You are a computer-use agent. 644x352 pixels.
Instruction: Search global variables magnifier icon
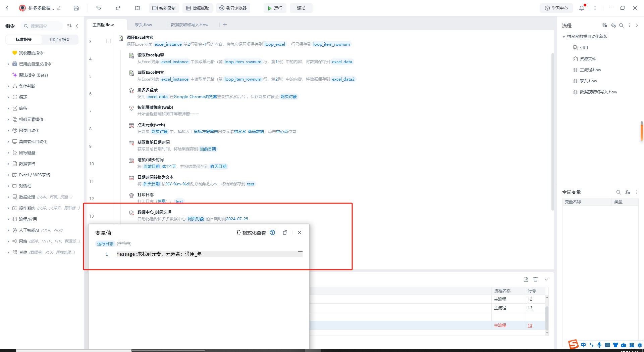coord(619,192)
